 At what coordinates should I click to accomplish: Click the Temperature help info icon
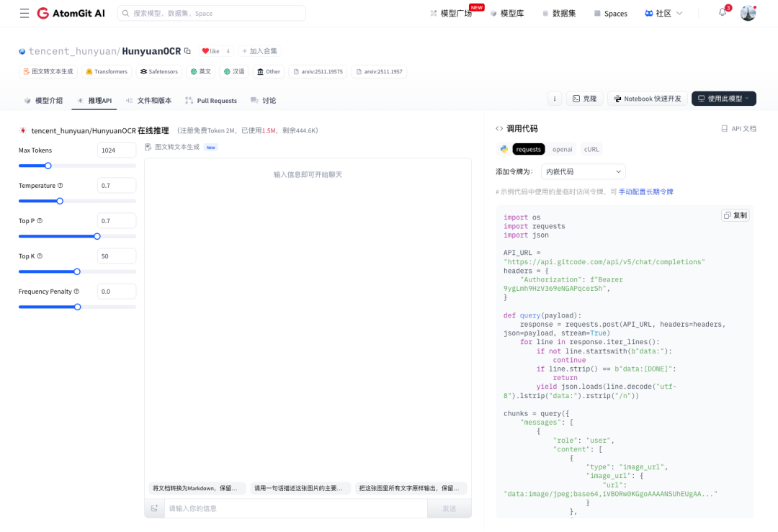pos(61,186)
